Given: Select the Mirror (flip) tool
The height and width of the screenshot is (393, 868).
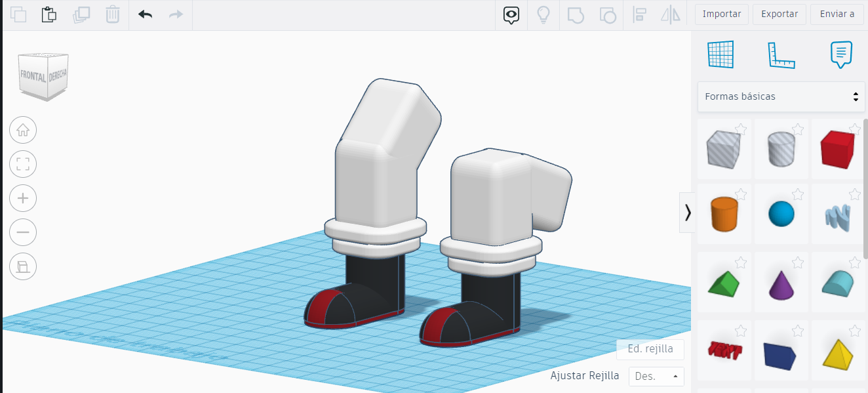Looking at the screenshot, I should coord(671,14).
